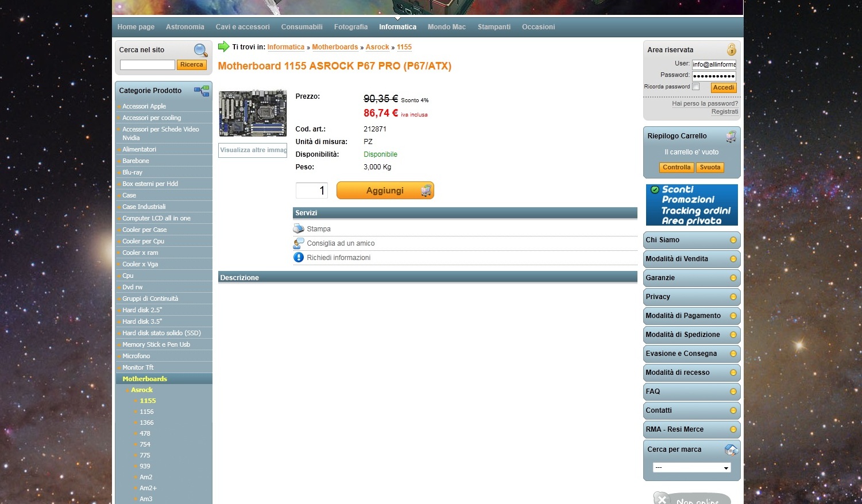862x504 pixels.
Task: Click yellow dot beside Garanzie
Action: pos(733,278)
